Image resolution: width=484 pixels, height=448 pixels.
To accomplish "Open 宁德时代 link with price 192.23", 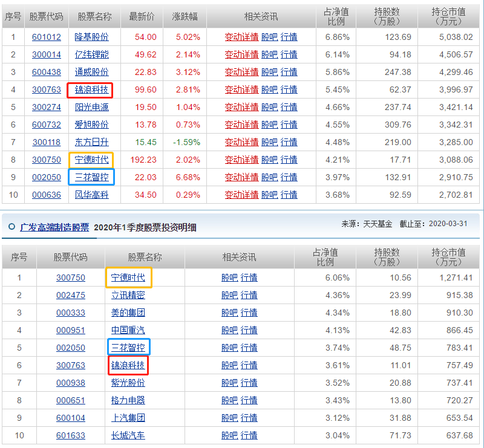I will [x=92, y=160].
